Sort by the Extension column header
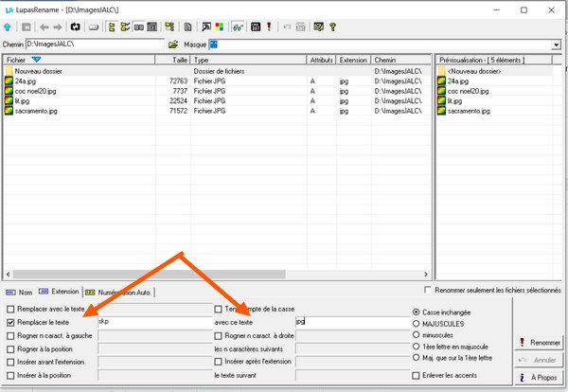 click(x=353, y=60)
